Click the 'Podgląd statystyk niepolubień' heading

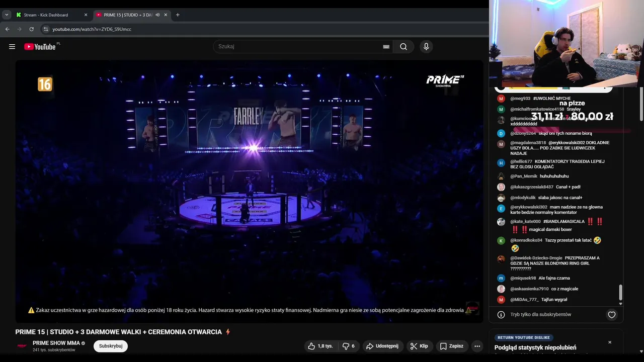535,347
